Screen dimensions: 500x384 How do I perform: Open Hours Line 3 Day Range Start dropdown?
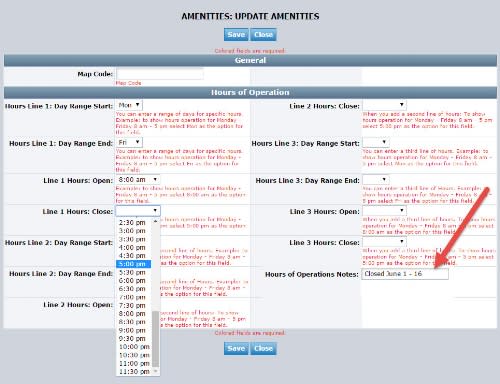pyautogui.click(x=376, y=143)
